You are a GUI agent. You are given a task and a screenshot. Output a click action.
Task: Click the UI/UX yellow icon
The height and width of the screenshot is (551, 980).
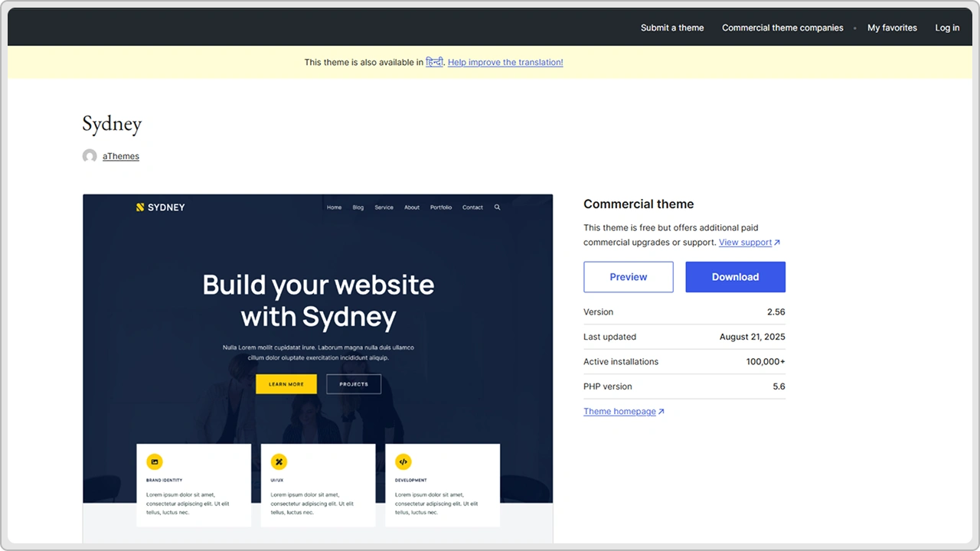(279, 461)
